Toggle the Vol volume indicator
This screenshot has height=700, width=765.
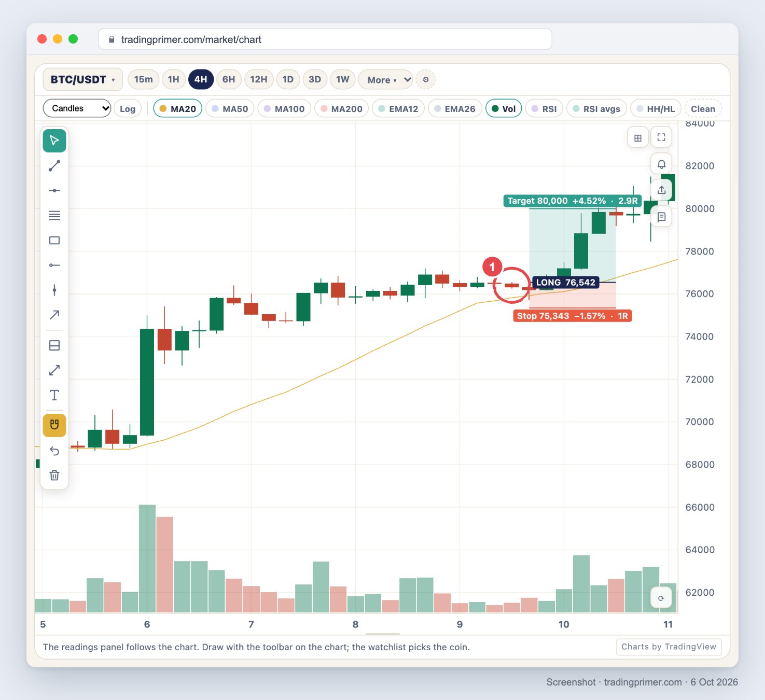tap(504, 108)
